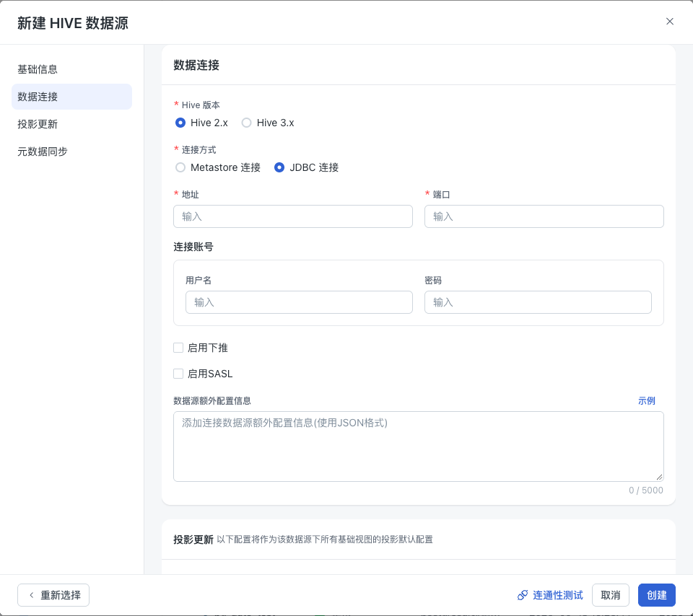Select Hive 2.x radio button
The image size is (693, 616).
[180, 123]
